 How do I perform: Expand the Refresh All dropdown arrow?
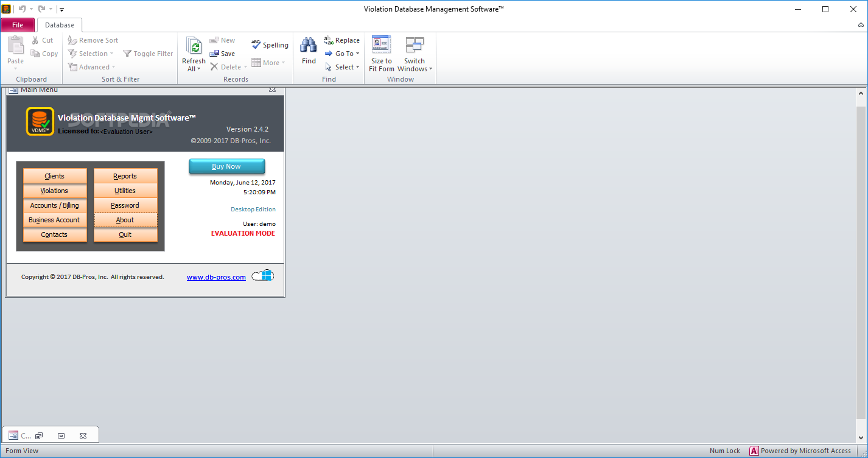(x=198, y=69)
